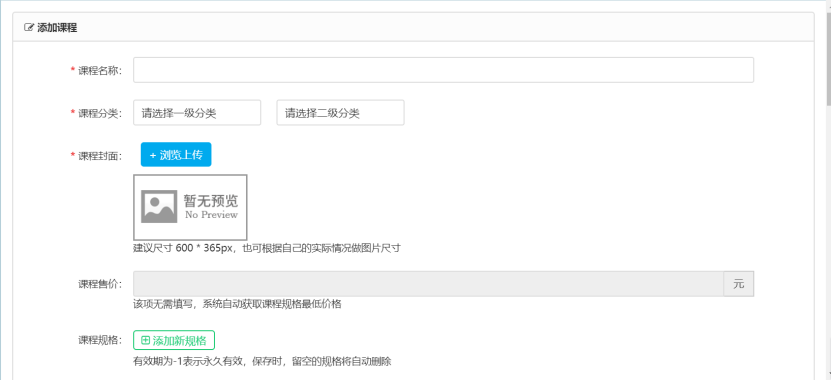
Task: Click the 课程封面 label
Action: coord(100,156)
